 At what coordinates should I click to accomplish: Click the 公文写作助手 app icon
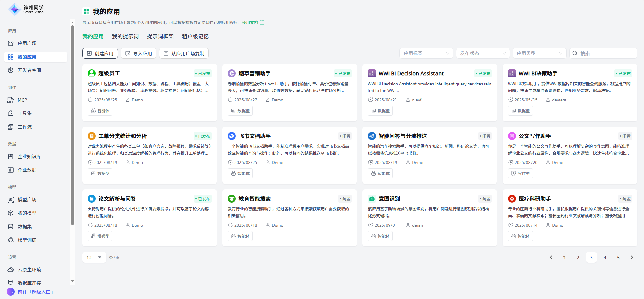(x=512, y=136)
